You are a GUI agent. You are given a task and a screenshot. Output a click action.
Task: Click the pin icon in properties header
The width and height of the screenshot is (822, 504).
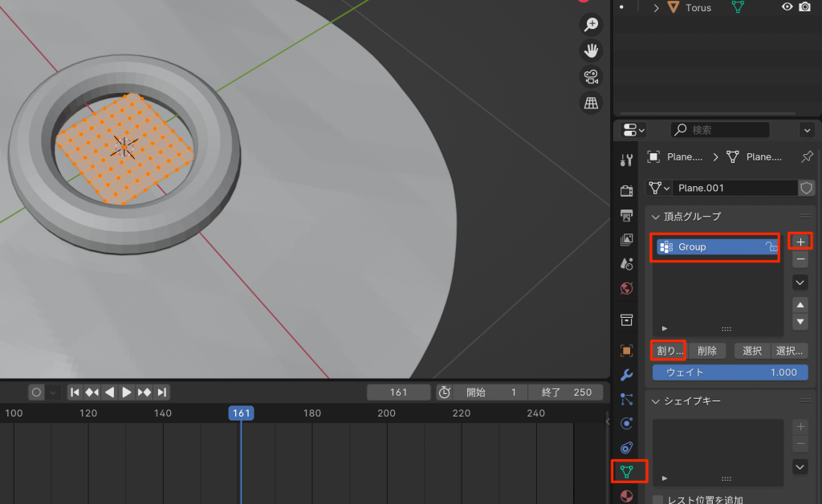tap(808, 156)
